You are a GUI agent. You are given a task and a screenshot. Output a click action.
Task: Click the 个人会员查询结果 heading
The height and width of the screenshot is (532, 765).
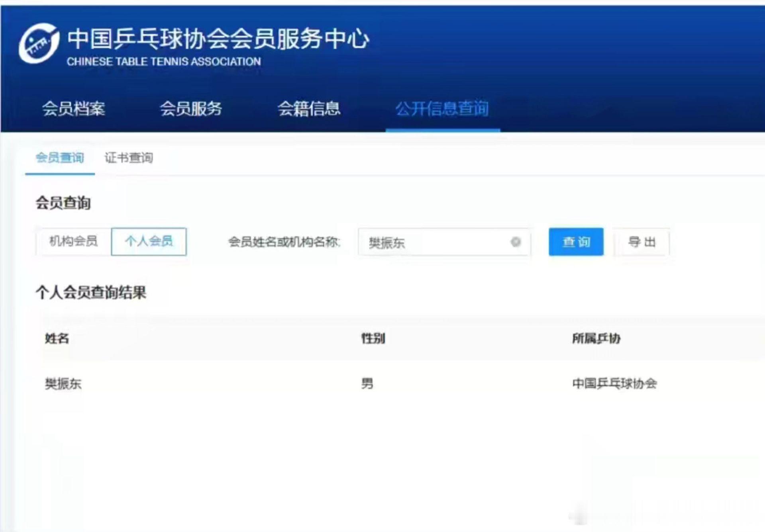[x=91, y=292]
